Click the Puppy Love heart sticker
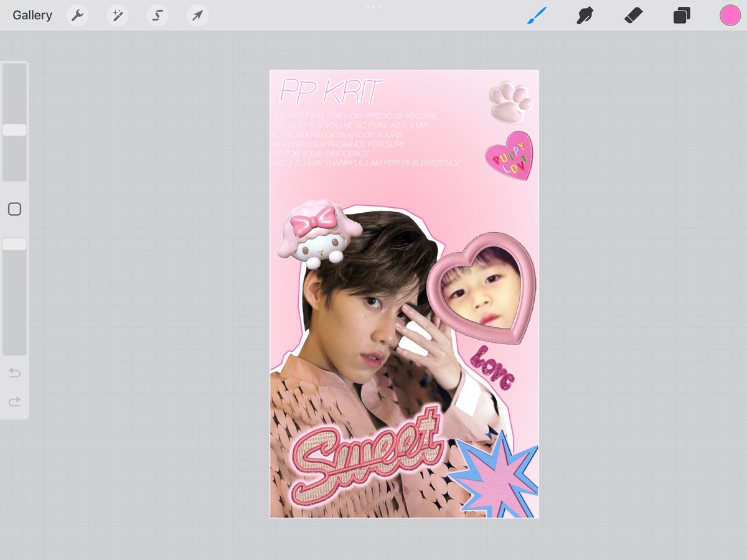 509,156
